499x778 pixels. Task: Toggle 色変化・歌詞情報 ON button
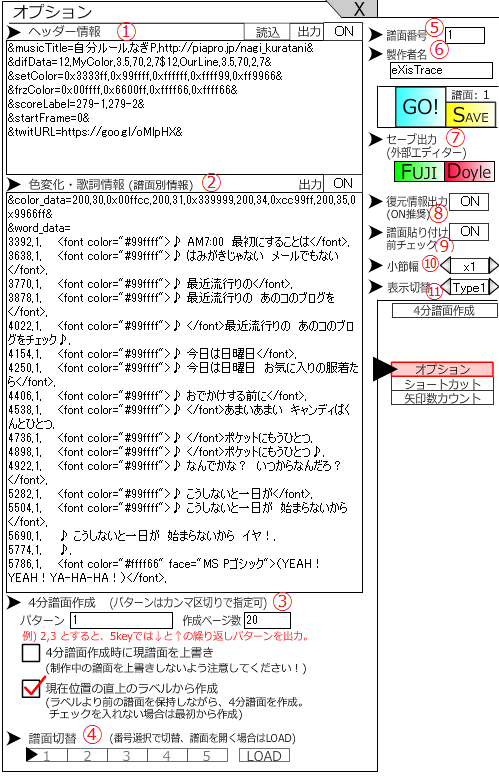[343, 184]
